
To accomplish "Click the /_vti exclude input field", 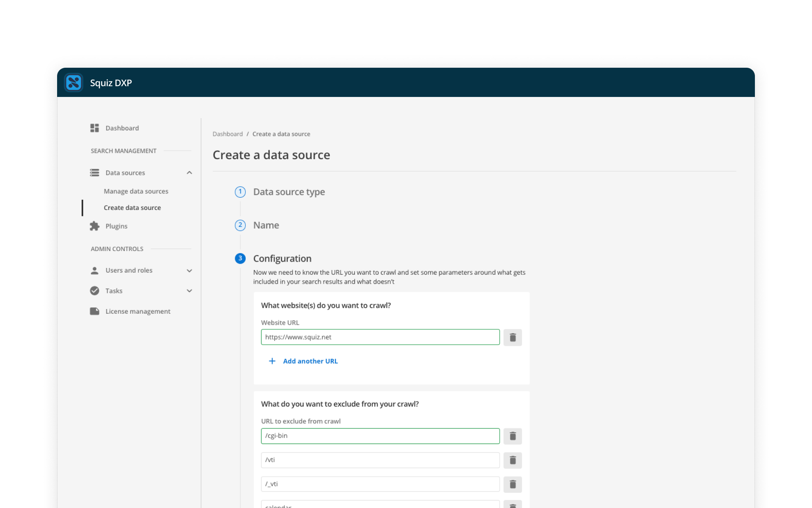I will coord(380,484).
